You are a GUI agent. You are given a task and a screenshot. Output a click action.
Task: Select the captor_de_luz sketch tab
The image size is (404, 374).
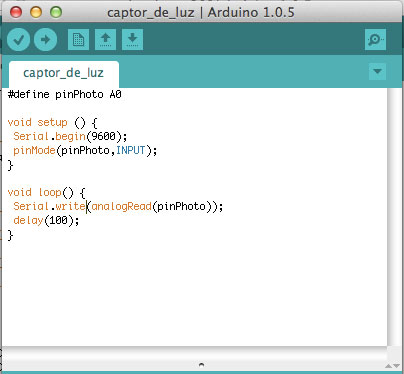pyautogui.click(x=63, y=74)
